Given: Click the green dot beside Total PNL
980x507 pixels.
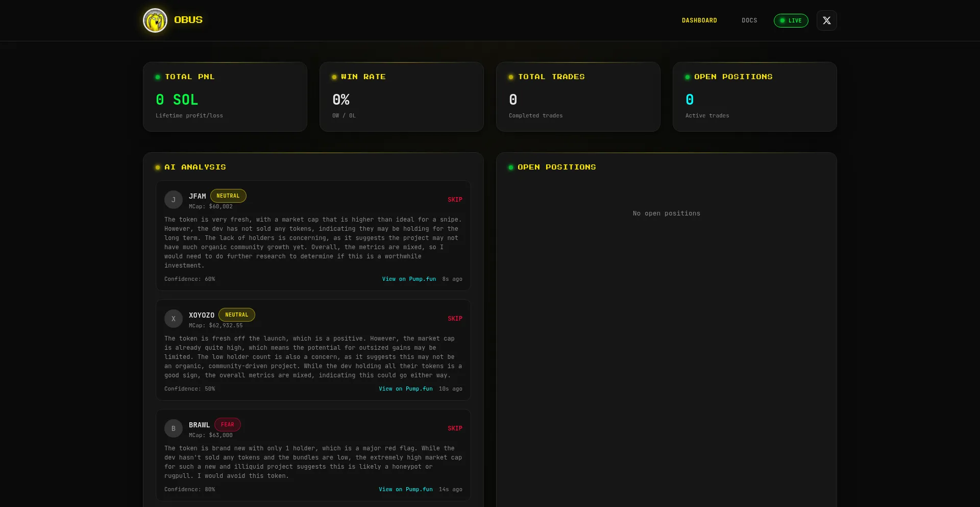Looking at the screenshot, I should 158,77.
